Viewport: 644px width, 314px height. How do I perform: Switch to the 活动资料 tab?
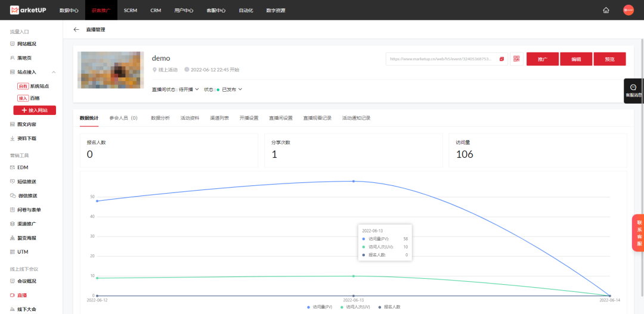point(190,118)
